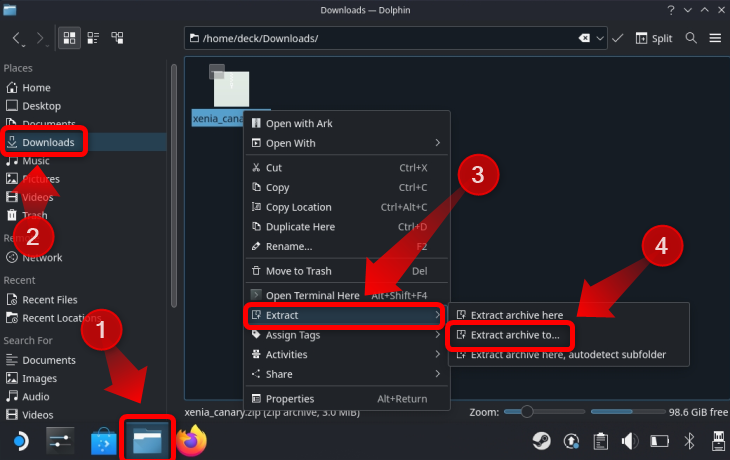Expand the Assign Tags submenu
Screen dimensions: 730x460
click(x=347, y=335)
